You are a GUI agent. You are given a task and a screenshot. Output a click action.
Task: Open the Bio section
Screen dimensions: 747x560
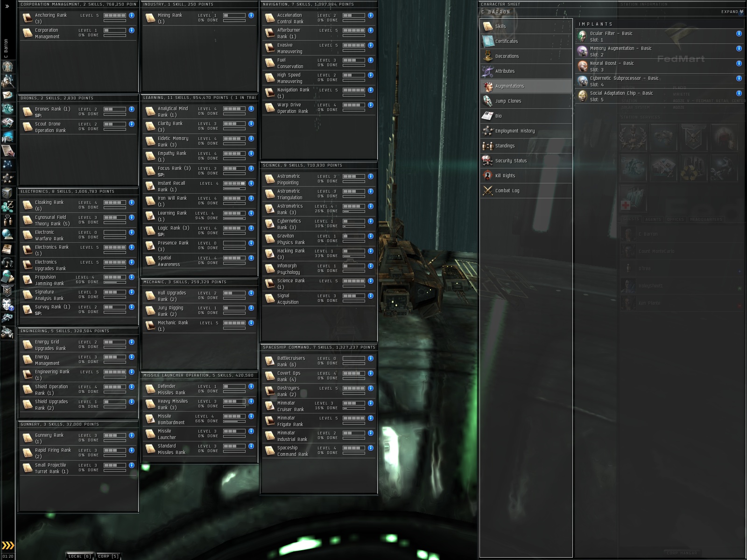[x=526, y=116]
